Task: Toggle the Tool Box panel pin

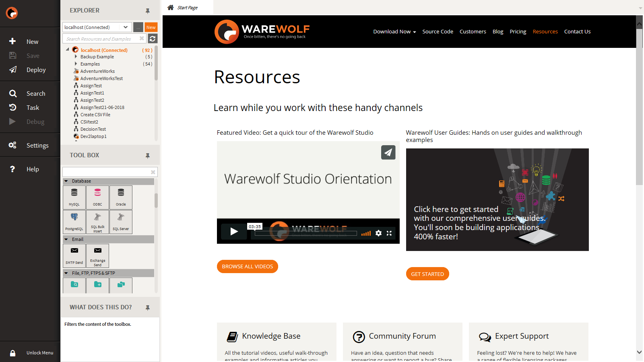Action: pyautogui.click(x=148, y=156)
